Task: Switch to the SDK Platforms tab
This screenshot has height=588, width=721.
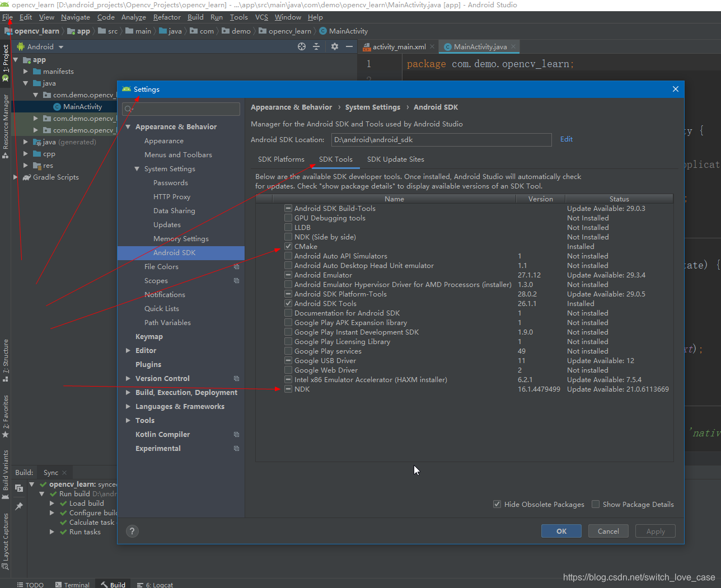Action: click(281, 159)
